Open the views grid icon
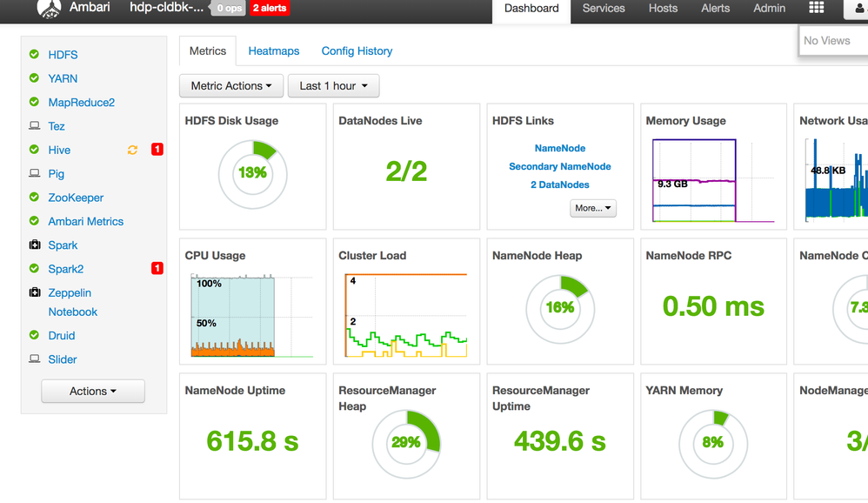Image resolution: width=868 pixels, height=503 pixels. pyautogui.click(x=816, y=7)
